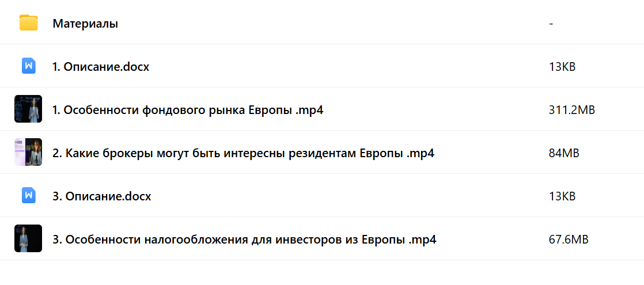The width and height of the screenshot is (644, 285).
Task: Click thumbnail of Особенности налогообложения video
Action: click(28, 239)
